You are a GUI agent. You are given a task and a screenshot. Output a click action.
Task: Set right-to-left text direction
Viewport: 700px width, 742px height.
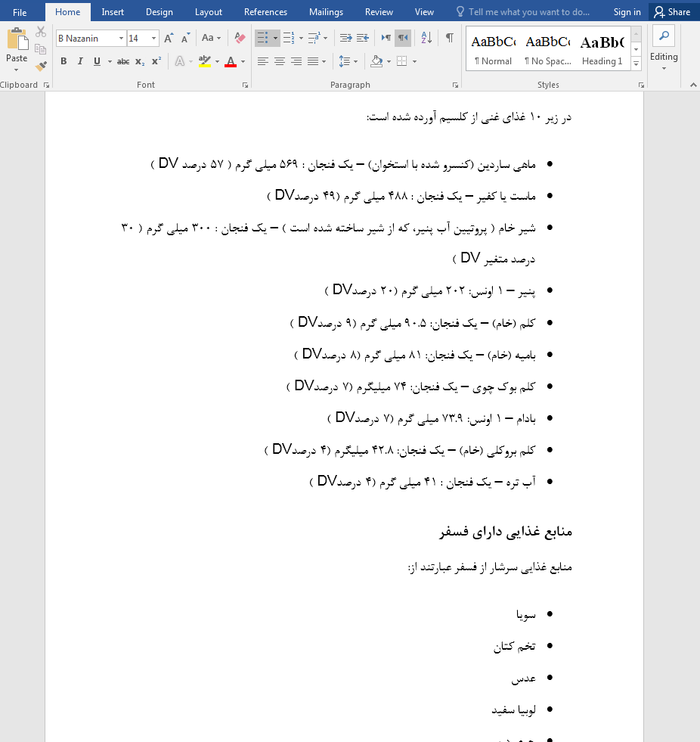tap(403, 38)
